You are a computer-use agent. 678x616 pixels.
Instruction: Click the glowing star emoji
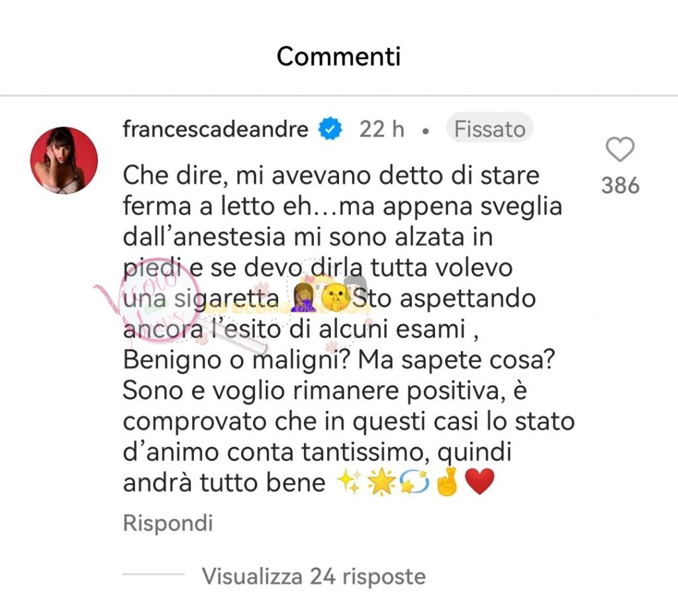point(382,482)
